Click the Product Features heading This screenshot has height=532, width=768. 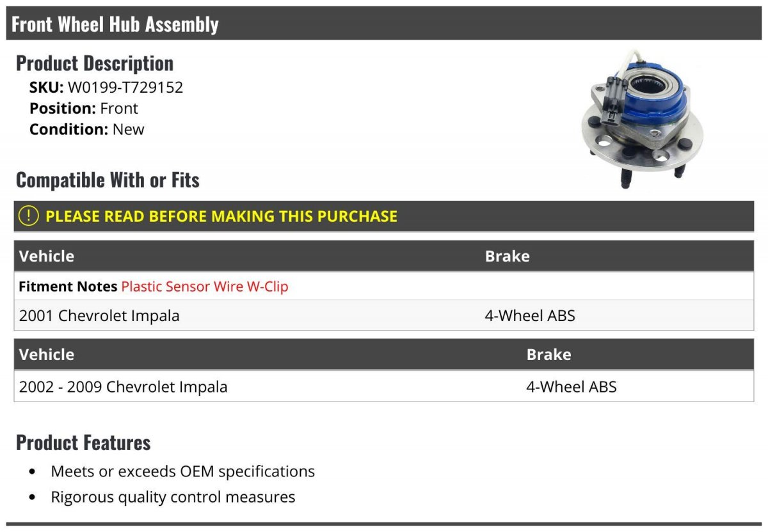pyautogui.click(x=83, y=442)
